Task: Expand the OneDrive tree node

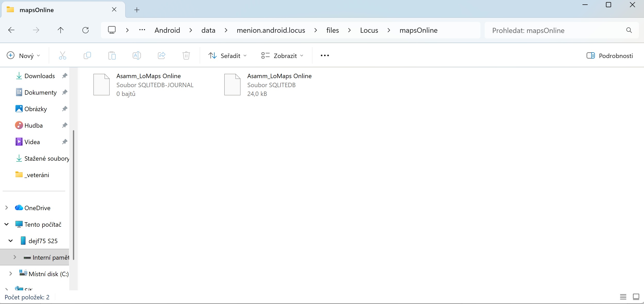Action: (x=7, y=208)
